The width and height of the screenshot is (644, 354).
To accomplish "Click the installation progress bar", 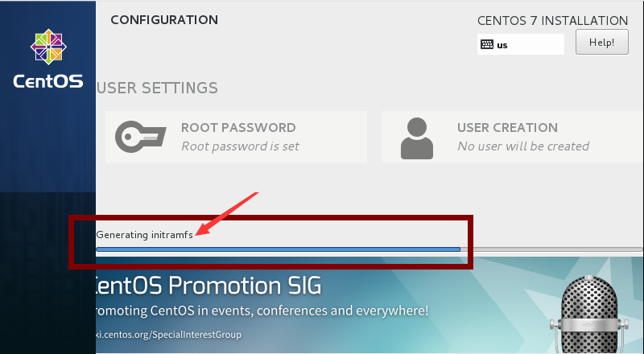I will (x=369, y=249).
